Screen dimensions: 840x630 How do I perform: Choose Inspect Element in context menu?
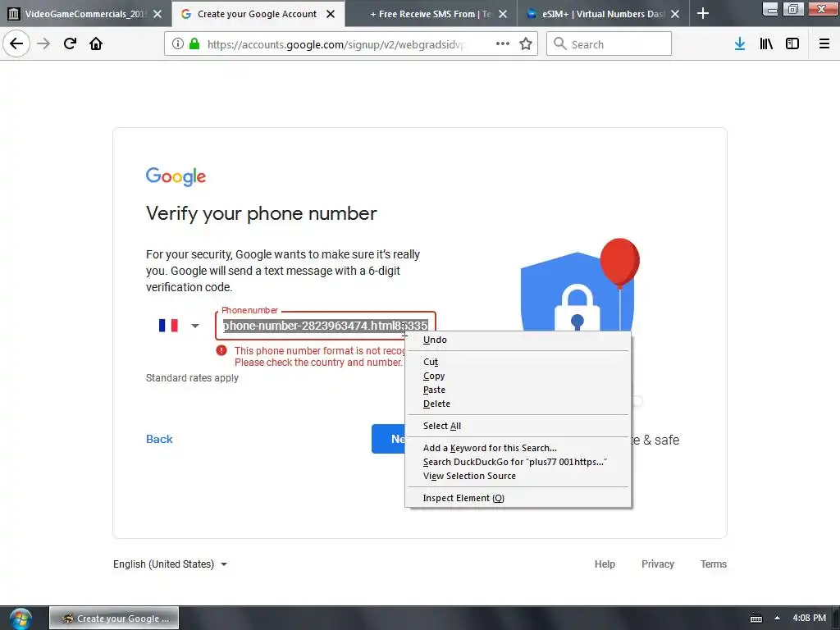click(518, 498)
